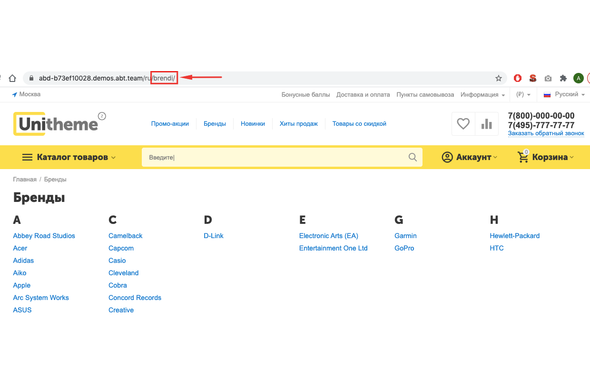
Task: Open the red S extension icon
Action: click(x=532, y=78)
